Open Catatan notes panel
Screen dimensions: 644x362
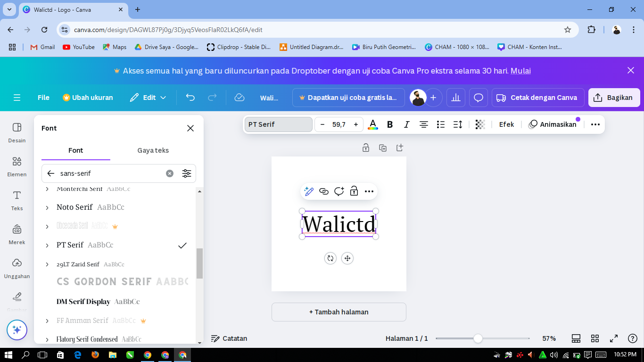tap(229, 338)
